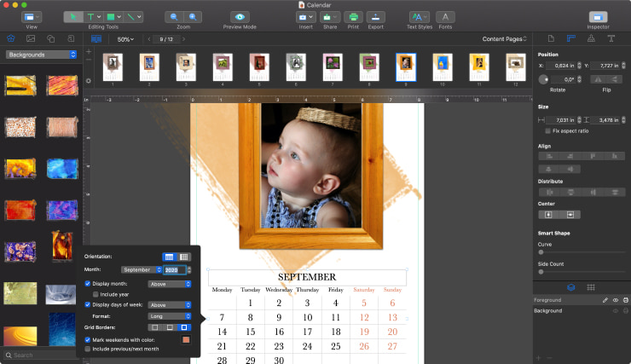Viewport: 631px width, 364px height.
Task: Open the Fonts panel
Action: pyautogui.click(x=445, y=17)
